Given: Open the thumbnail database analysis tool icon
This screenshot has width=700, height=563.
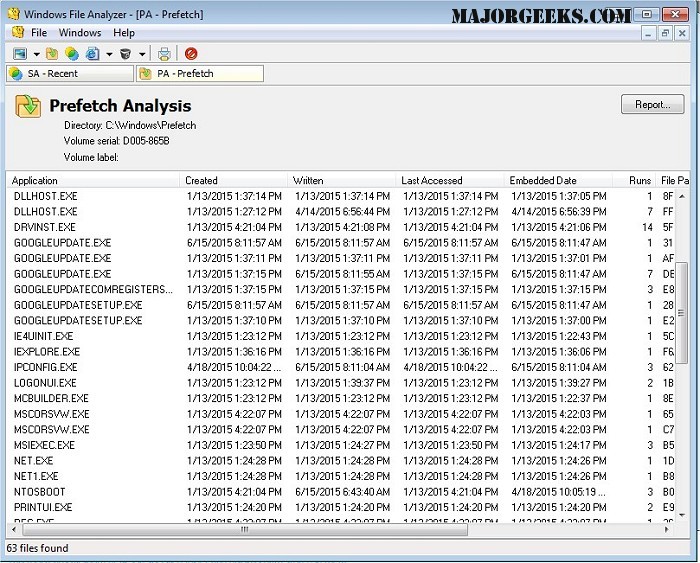Looking at the screenshot, I should (20, 54).
